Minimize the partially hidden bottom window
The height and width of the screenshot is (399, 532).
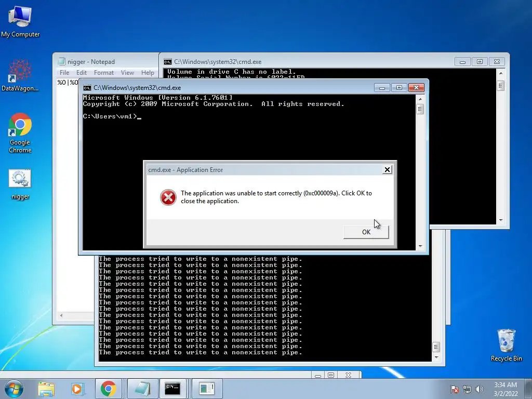(318, 375)
